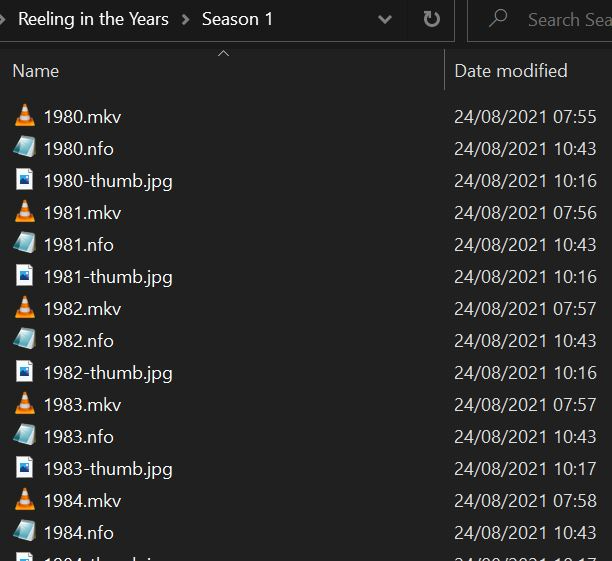Click the refresh icon in the address bar
This screenshot has width=612, height=561.
coord(432,19)
